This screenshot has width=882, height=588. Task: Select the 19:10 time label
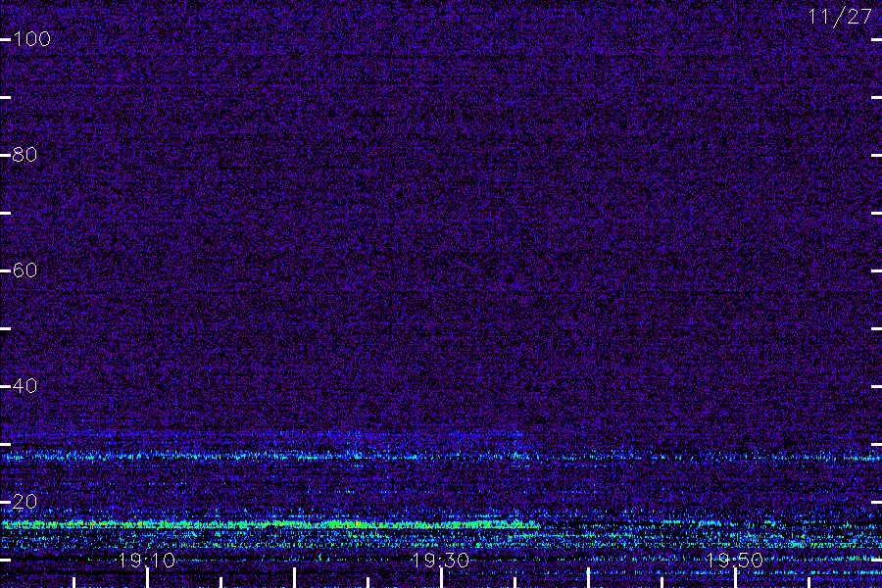tap(147, 561)
